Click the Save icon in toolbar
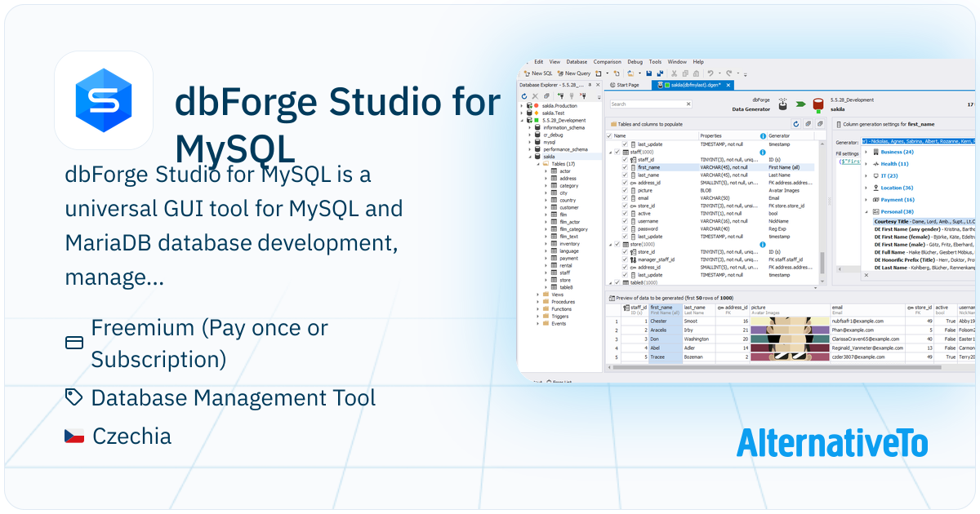This screenshot has width=980, height=514. [x=648, y=73]
